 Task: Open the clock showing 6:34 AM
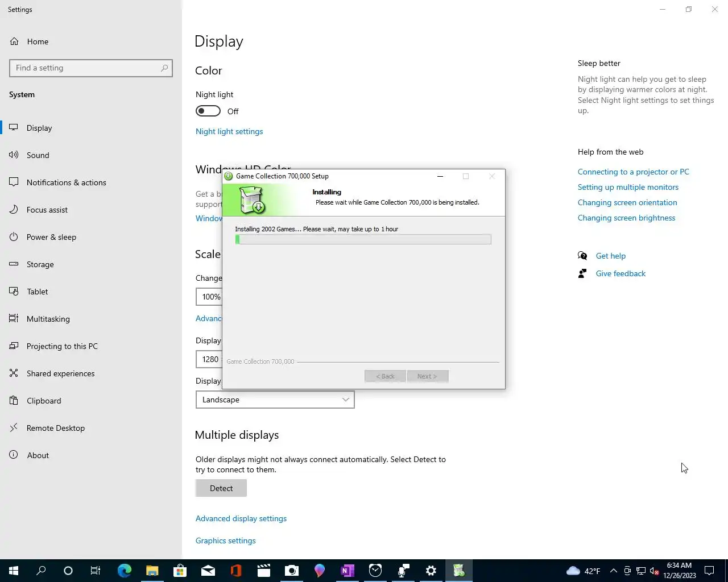(679, 571)
